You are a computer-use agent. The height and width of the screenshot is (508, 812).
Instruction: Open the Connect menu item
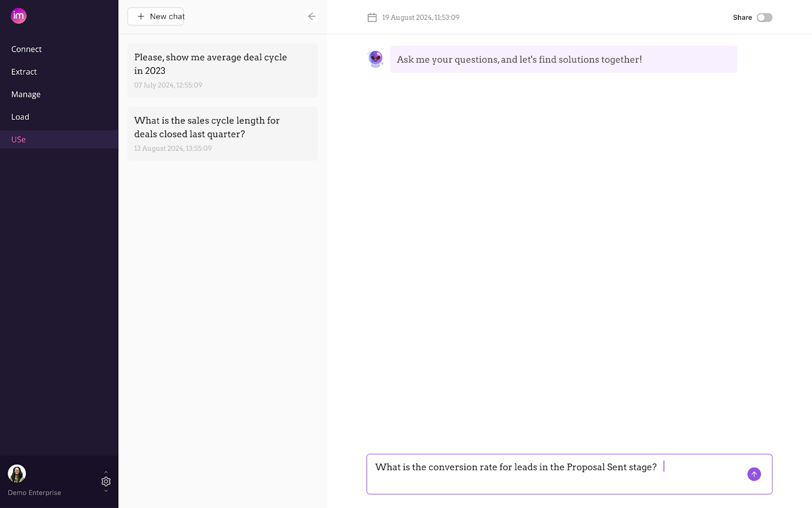[x=26, y=49]
